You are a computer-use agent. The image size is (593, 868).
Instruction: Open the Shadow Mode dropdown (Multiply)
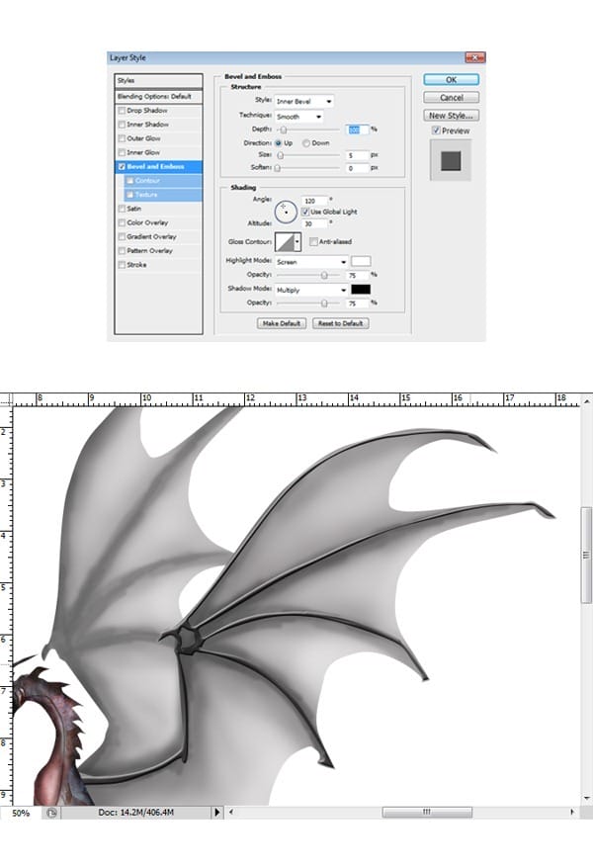tap(311, 290)
